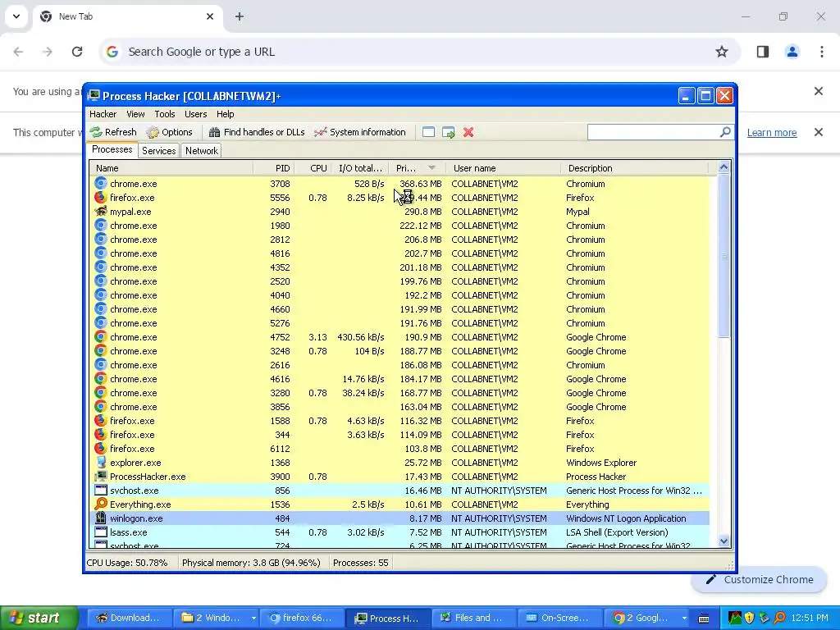Open the View menu

[x=135, y=114]
